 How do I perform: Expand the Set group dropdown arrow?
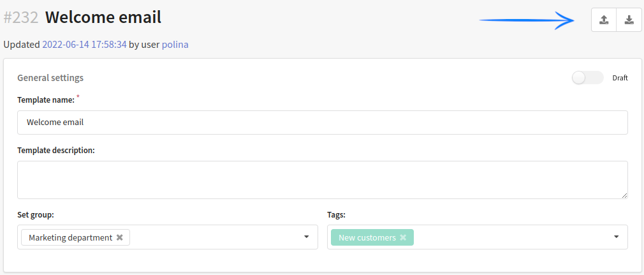pos(306,237)
